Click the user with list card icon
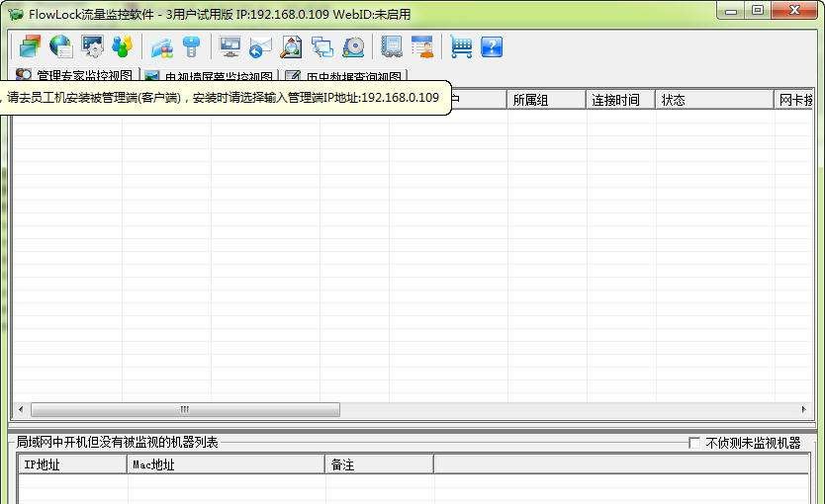The width and height of the screenshot is (825, 504). 422,46
